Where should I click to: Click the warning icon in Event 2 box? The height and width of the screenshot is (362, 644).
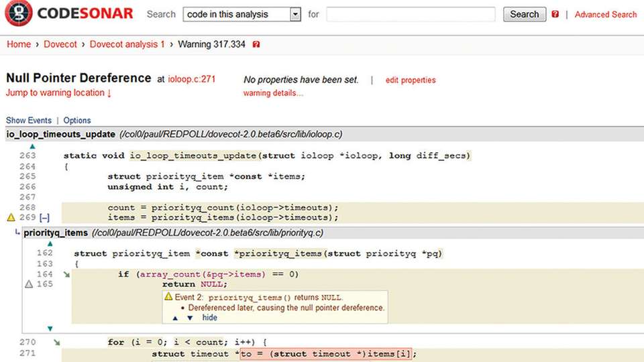click(168, 296)
